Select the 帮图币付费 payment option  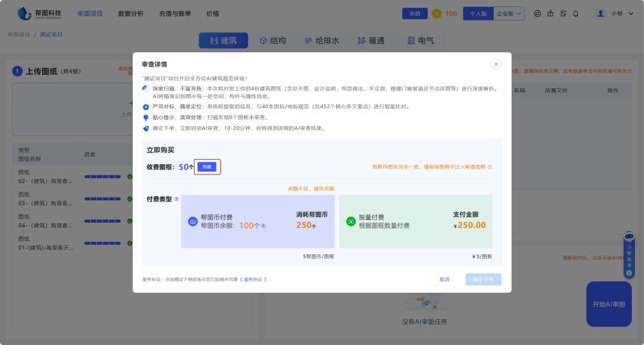(258, 221)
